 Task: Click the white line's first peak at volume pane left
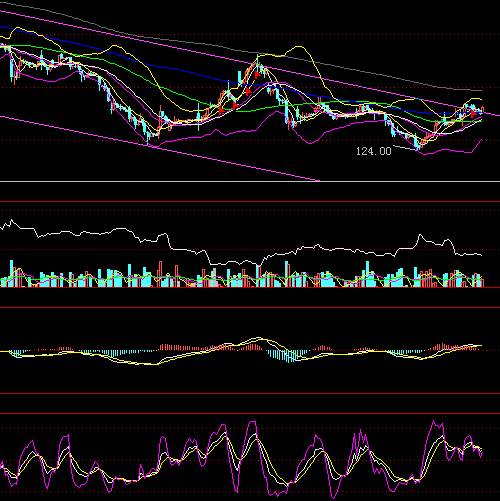point(12,220)
